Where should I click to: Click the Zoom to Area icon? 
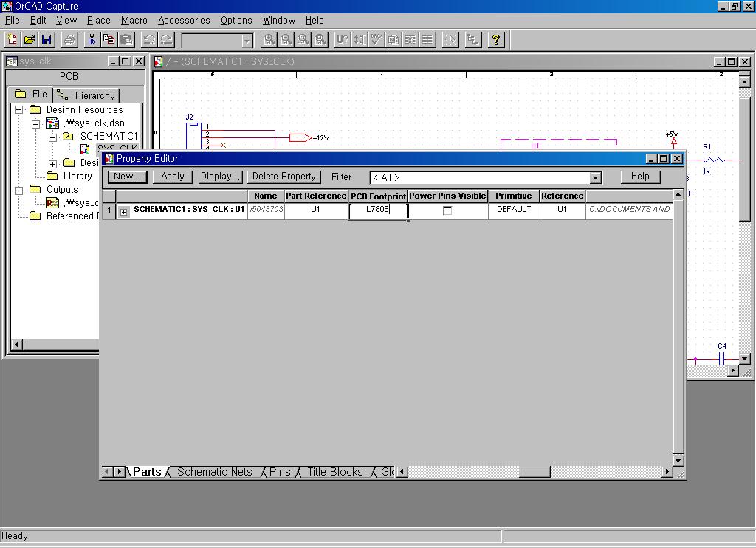[303, 40]
